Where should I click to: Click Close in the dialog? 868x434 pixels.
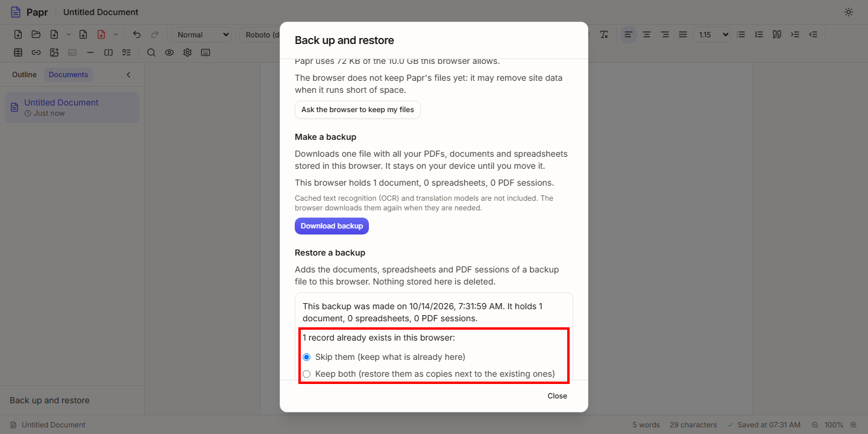[558, 396]
